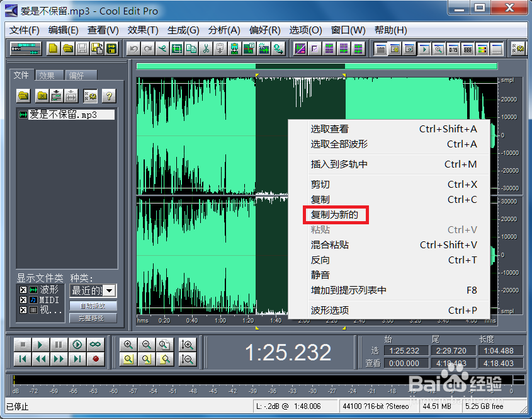Open the 编辑(E) menu
Image resolution: width=532 pixels, height=419 pixels.
[x=63, y=30]
